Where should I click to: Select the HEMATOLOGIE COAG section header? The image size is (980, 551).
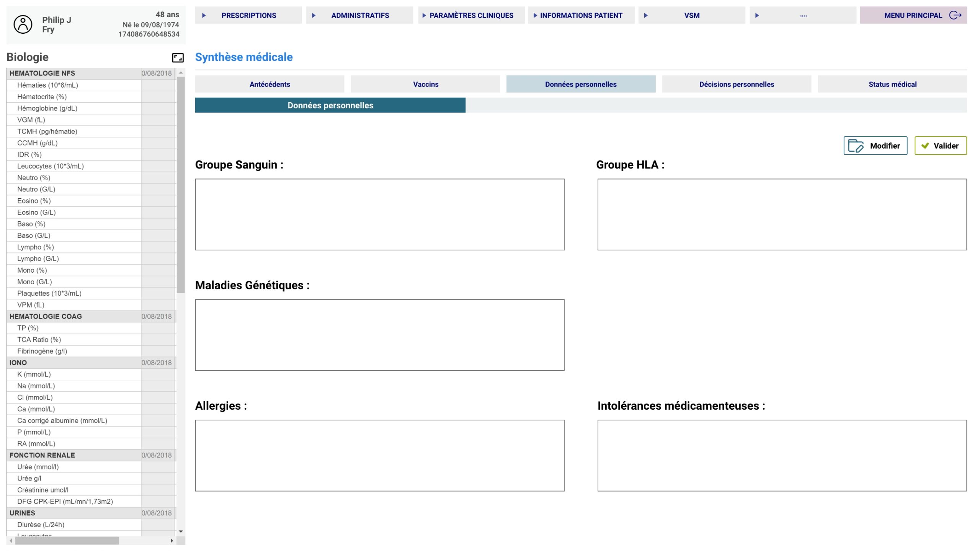[46, 317]
